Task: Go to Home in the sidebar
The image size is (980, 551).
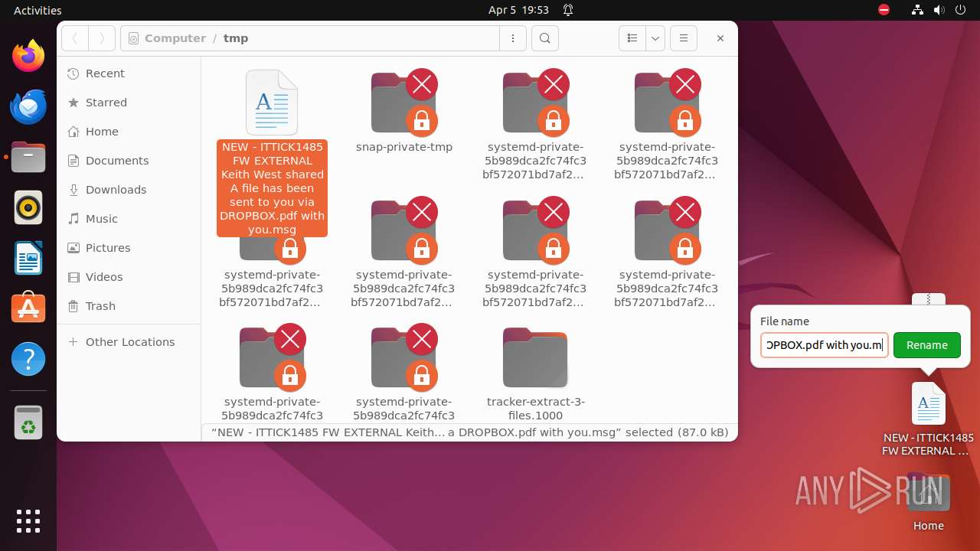Action: (129, 132)
